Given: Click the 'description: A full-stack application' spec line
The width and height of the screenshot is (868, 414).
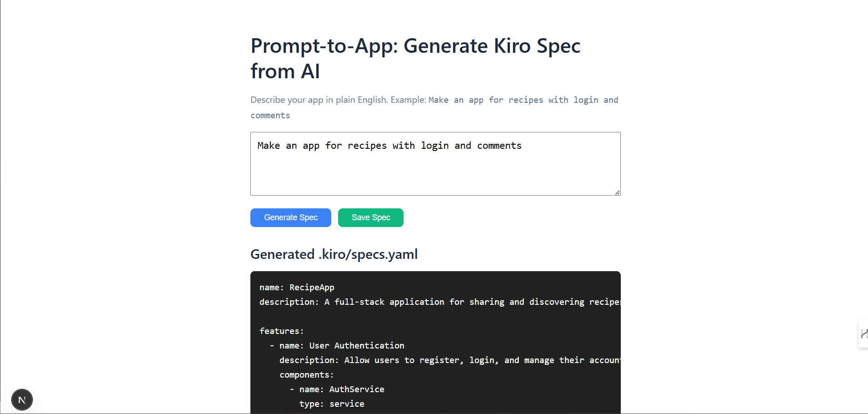Looking at the screenshot, I should pyautogui.click(x=440, y=302).
